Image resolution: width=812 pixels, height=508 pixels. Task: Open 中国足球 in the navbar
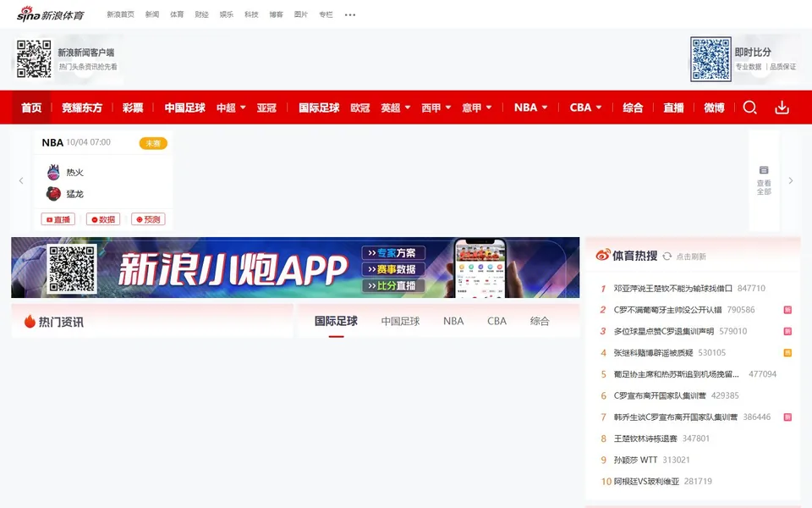[x=185, y=108]
